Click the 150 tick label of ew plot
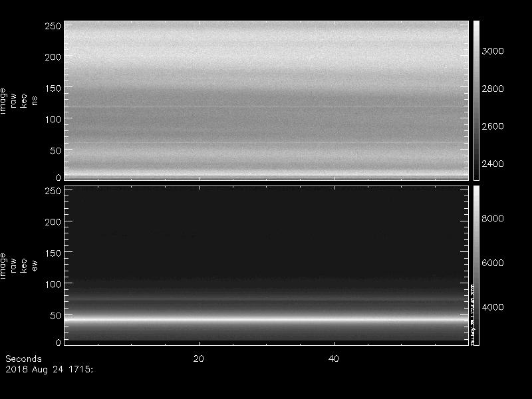This screenshot has width=532, height=399. point(53,253)
